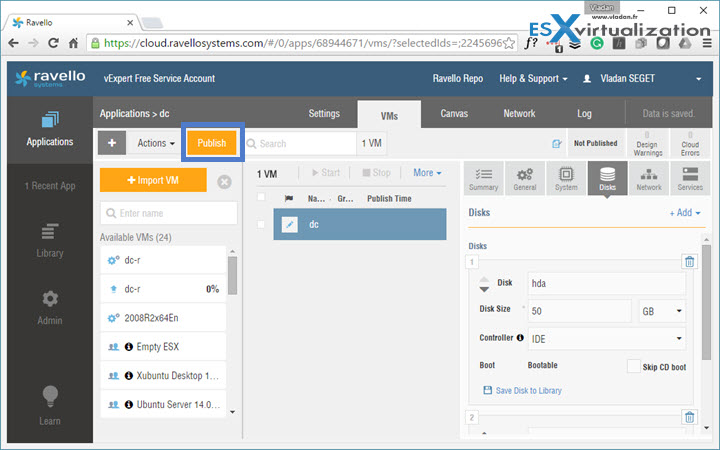This screenshot has height=450, width=720.
Task: Select 2008R2x64En in Available VMs
Action: click(x=163, y=318)
